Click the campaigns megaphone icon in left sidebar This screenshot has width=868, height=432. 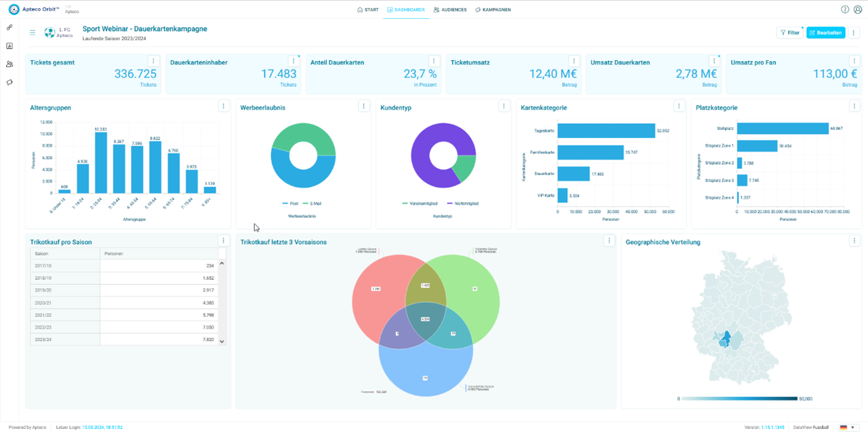coord(9,82)
